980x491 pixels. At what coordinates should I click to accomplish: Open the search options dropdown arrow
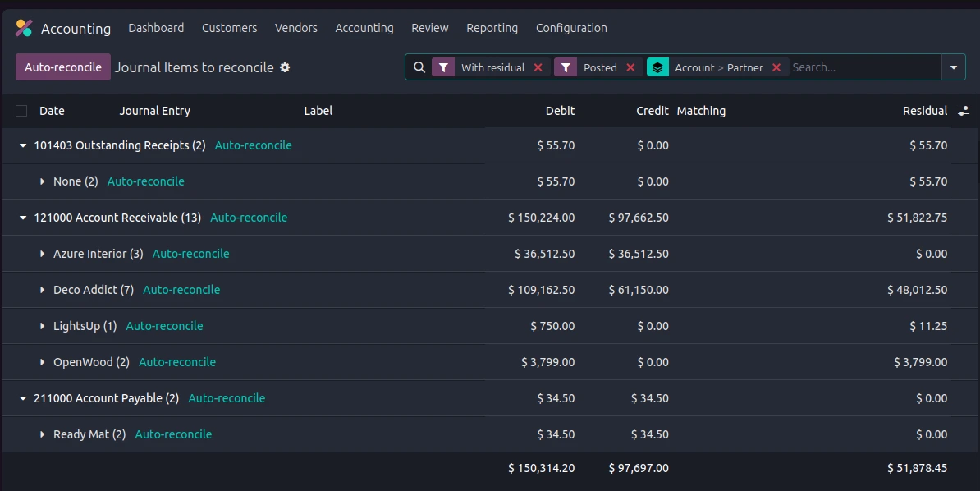pyautogui.click(x=954, y=67)
